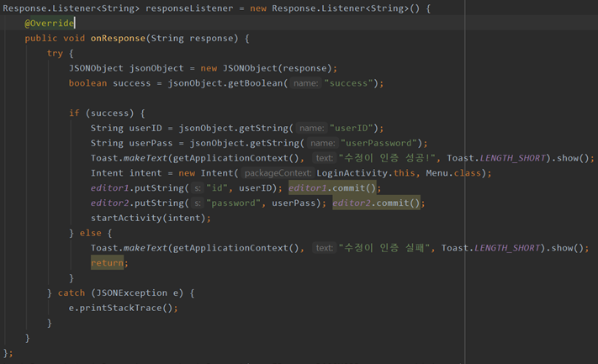Image resolution: width=598 pixels, height=364 pixels.
Task: Click the "userID" string literal
Action: (x=352, y=128)
